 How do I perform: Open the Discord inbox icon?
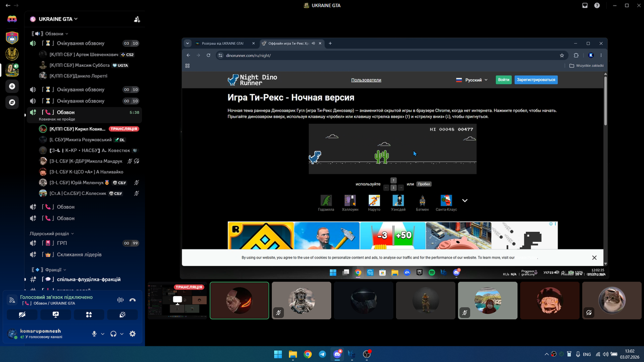coord(585,6)
